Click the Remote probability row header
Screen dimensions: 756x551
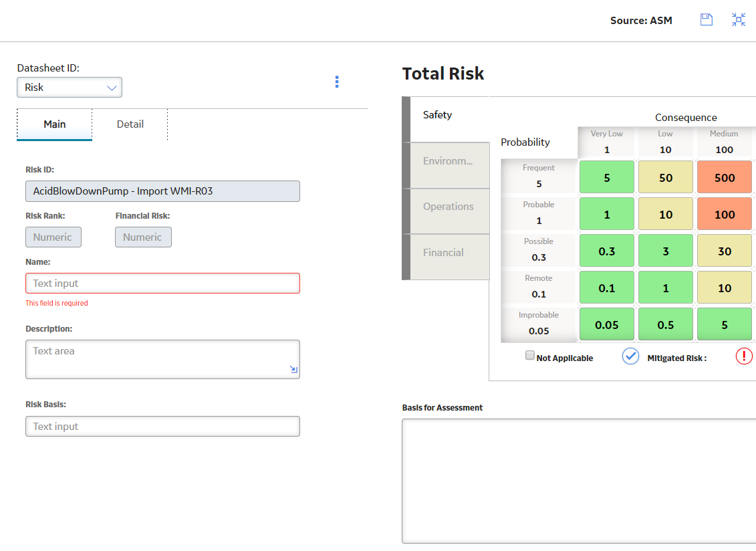(539, 287)
